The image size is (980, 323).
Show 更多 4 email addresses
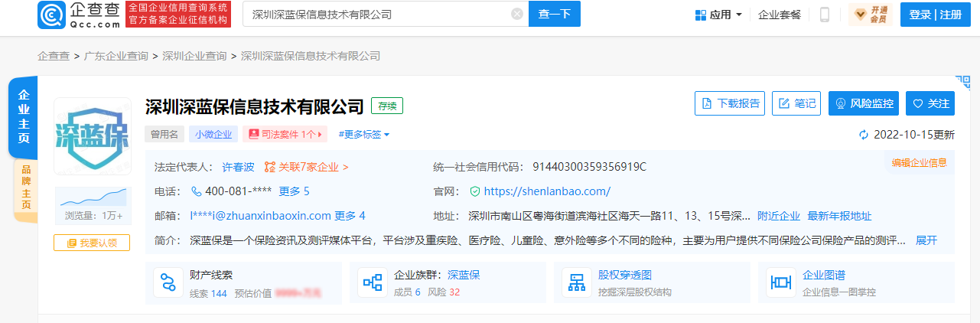click(350, 216)
